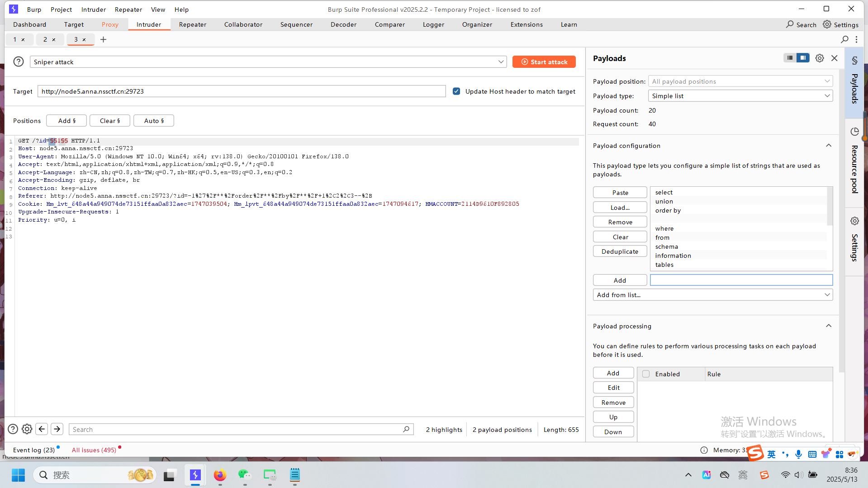The width and height of the screenshot is (868, 488).
Task: Go to next search match arrow
Action: click(57, 429)
